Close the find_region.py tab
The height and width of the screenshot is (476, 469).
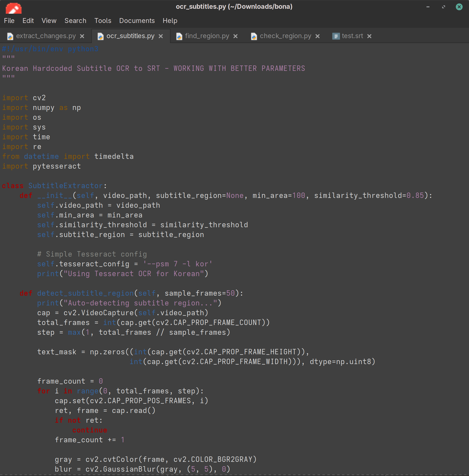point(235,36)
